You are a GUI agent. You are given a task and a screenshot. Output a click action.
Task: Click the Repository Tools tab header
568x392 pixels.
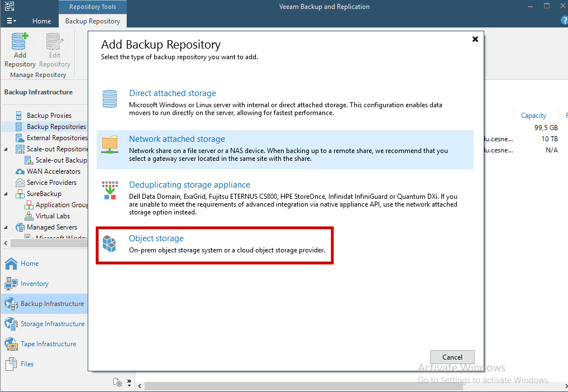(x=92, y=7)
